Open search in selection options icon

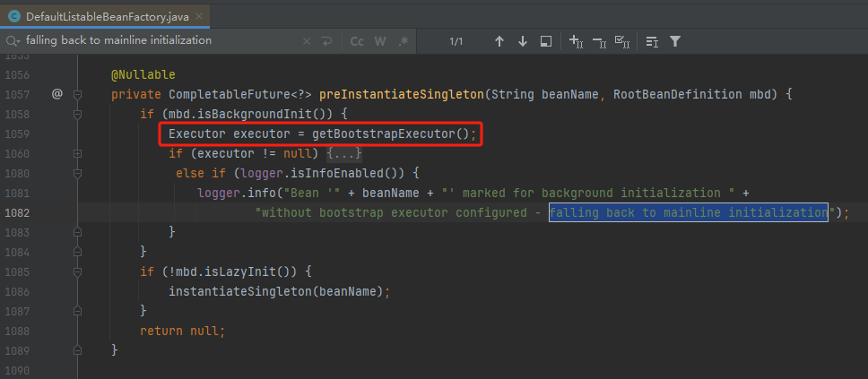652,41
